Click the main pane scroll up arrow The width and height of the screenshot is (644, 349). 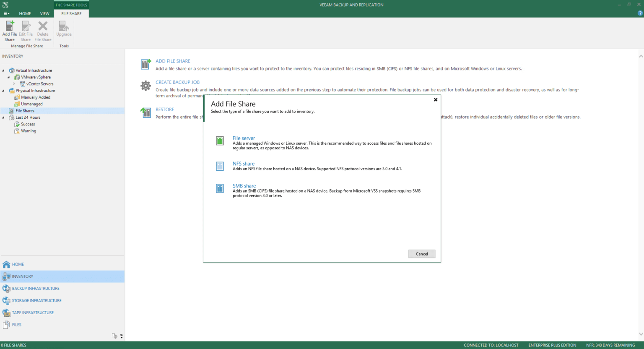pyautogui.click(x=641, y=56)
